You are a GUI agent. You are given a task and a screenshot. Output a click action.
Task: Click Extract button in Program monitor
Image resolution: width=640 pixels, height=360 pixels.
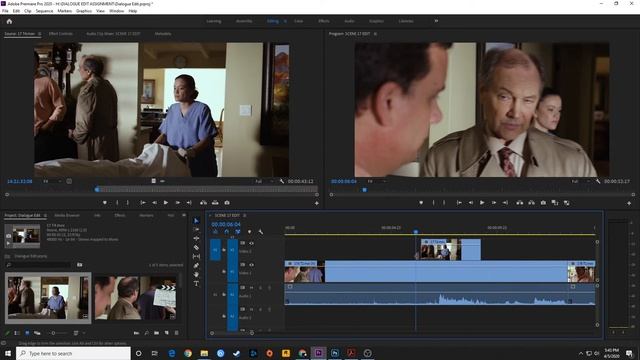(531, 202)
